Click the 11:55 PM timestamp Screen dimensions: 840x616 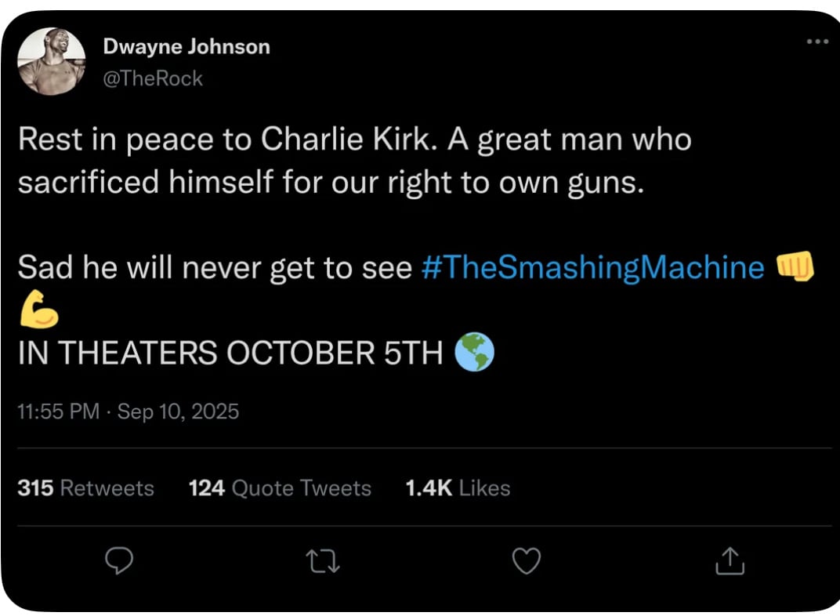(58, 411)
